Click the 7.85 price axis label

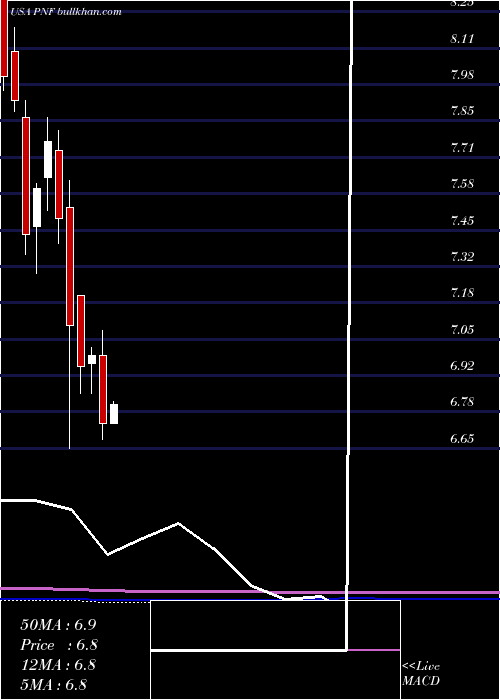462,111
